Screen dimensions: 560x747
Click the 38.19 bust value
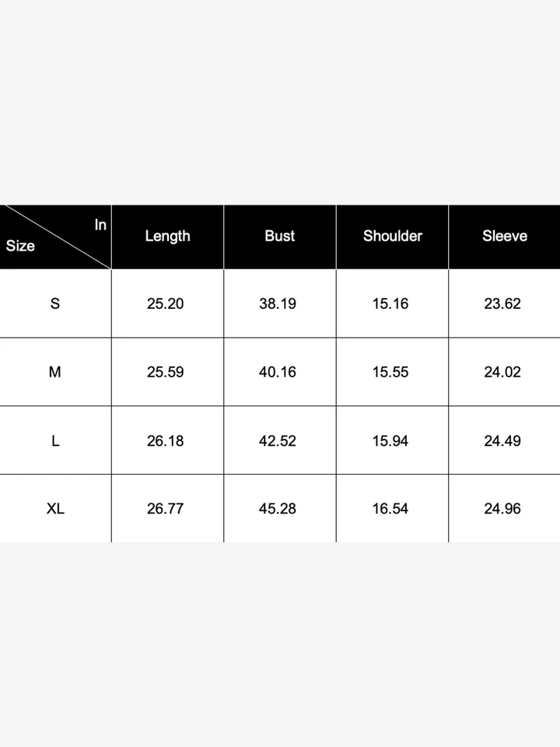pyautogui.click(x=278, y=303)
